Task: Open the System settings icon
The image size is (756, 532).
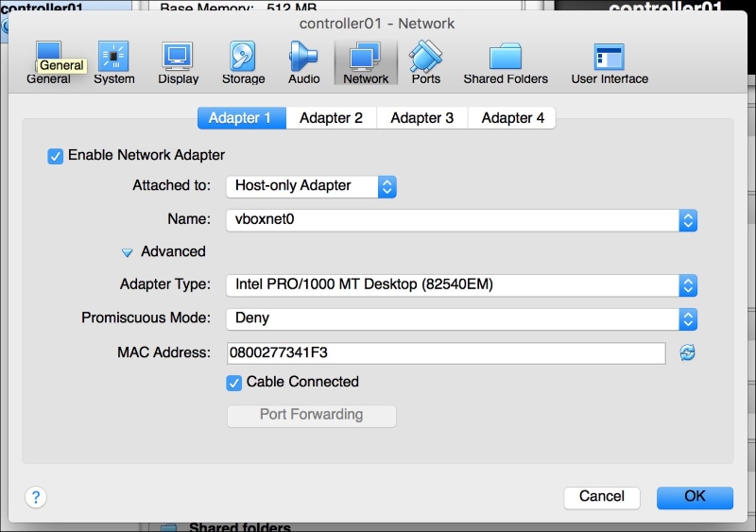Action: pyautogui.click(x=113, y=62)
